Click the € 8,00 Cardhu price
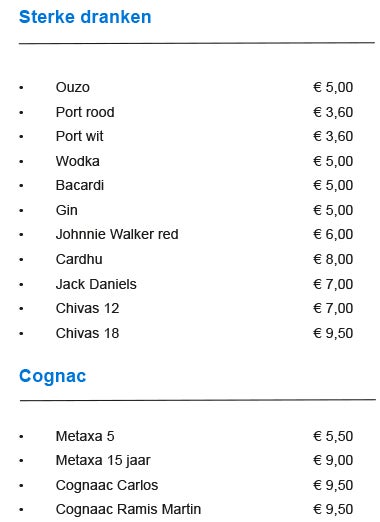 pos(333,259)
